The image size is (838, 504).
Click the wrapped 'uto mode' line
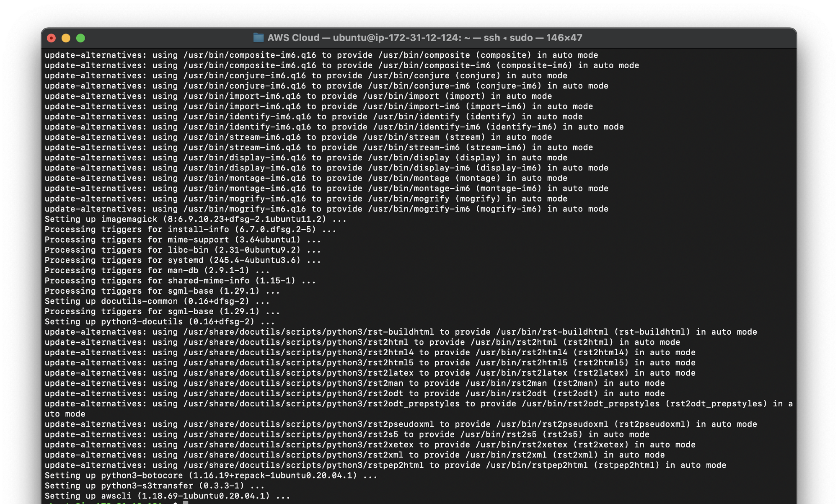pos(65,414)
